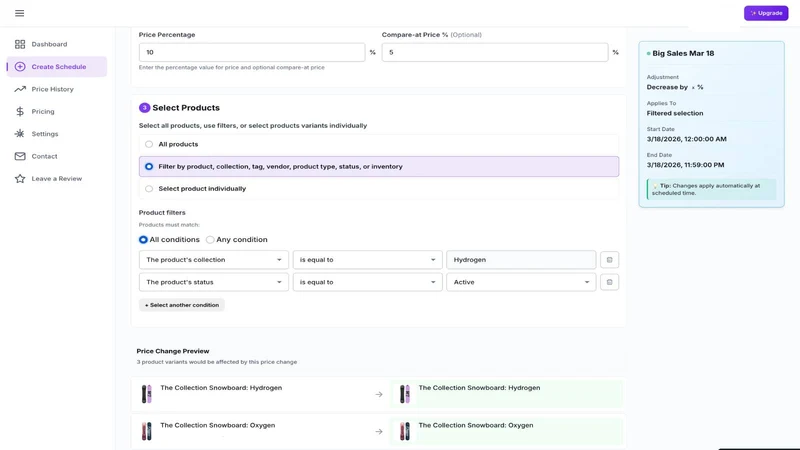
Task: Click Select another condition button
Action: pyautogui.click(x=182, y=305)
